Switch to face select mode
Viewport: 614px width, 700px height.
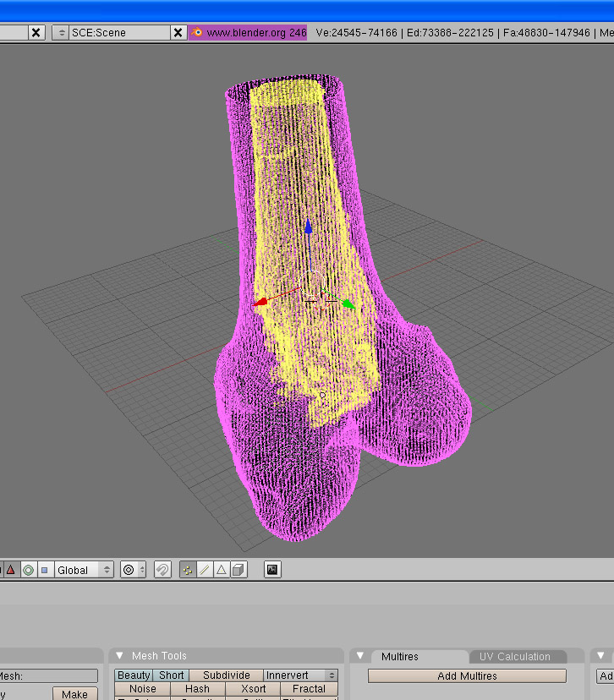222,570
